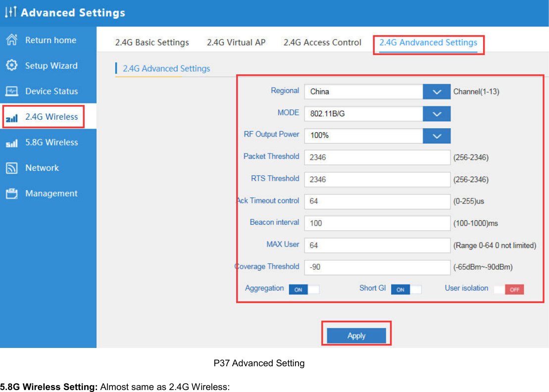The image size is (549, 392).
Task: Disable the Short GI toggle
Action: click(x=400, y=289)
